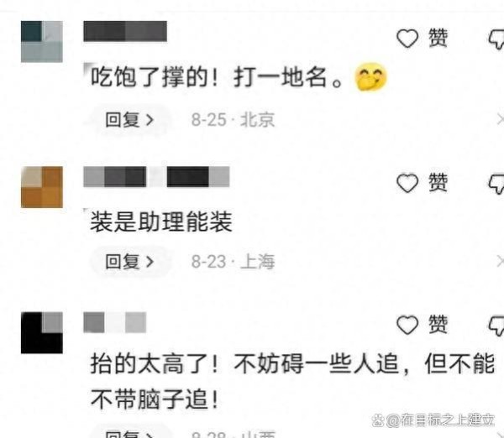This screenshot has width=504, height=438.
Task: Like the 抬的太高了 comment with heart icon
Action: click(407, 325)
